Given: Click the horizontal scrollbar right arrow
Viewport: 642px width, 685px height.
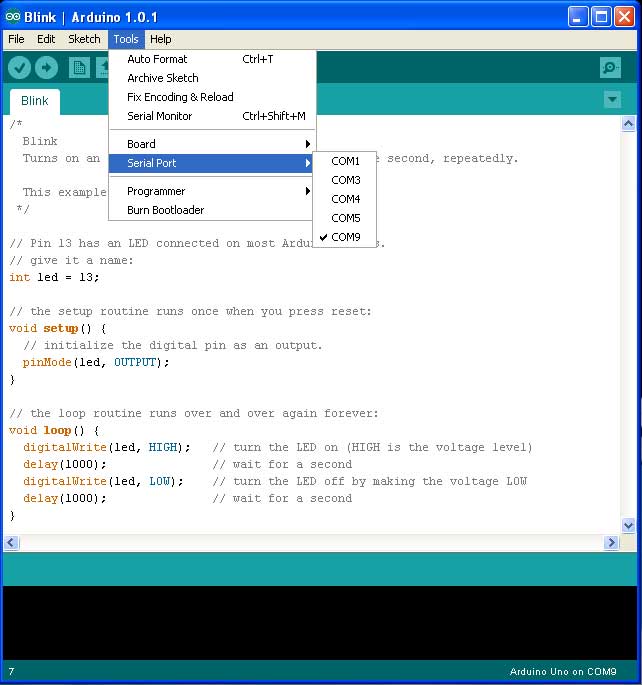Looking at the screenshot, I should click(x=611, y=543).
